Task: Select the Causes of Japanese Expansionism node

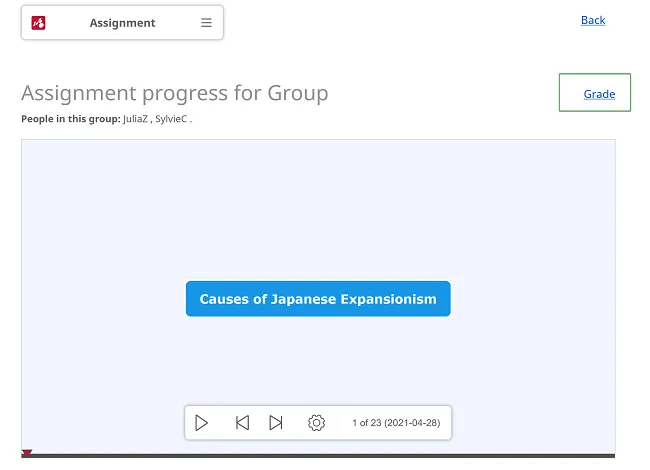Action: [x=318, y=299]
